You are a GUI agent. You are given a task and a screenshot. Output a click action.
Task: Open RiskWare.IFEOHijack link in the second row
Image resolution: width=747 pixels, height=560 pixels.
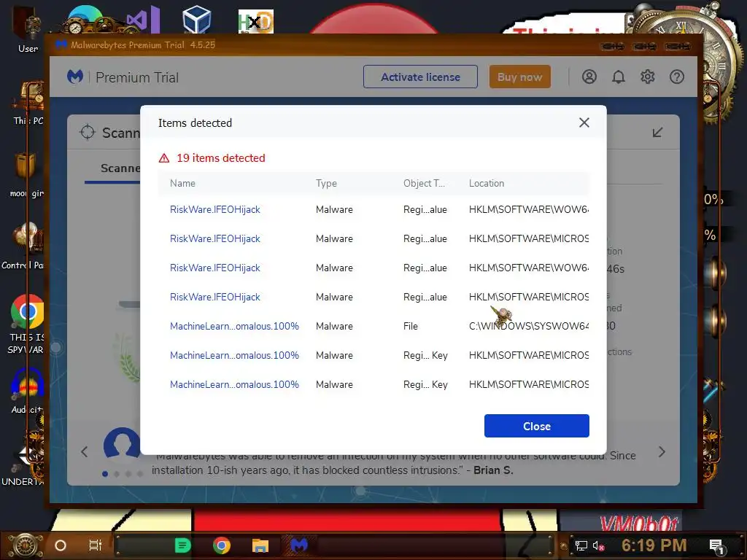[x=215, y=238]
